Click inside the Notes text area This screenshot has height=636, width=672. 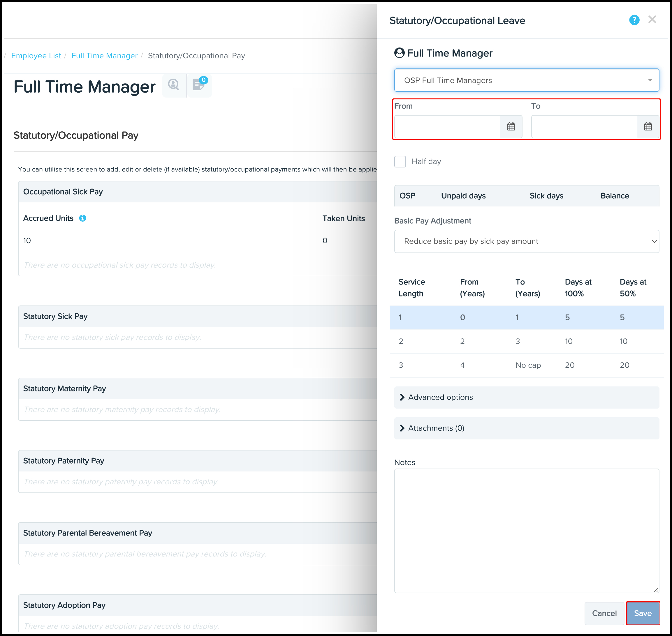[526, 531]
